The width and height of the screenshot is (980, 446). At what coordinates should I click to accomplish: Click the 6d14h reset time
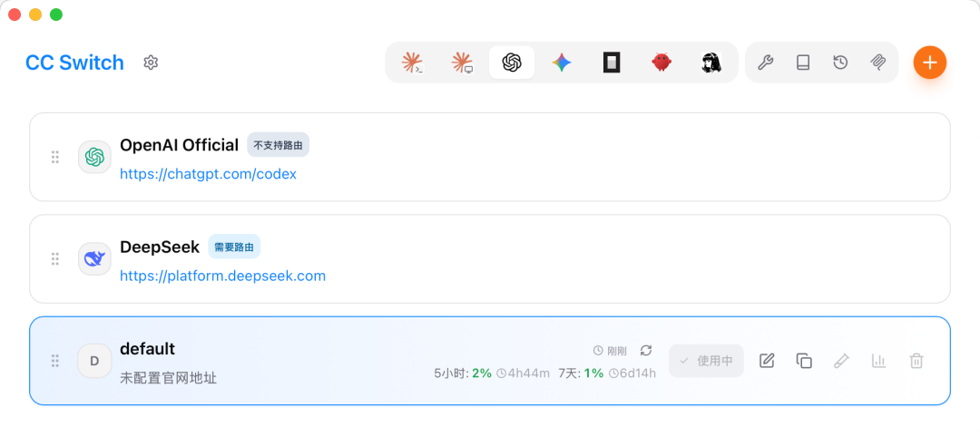click(x=632, y=373)
